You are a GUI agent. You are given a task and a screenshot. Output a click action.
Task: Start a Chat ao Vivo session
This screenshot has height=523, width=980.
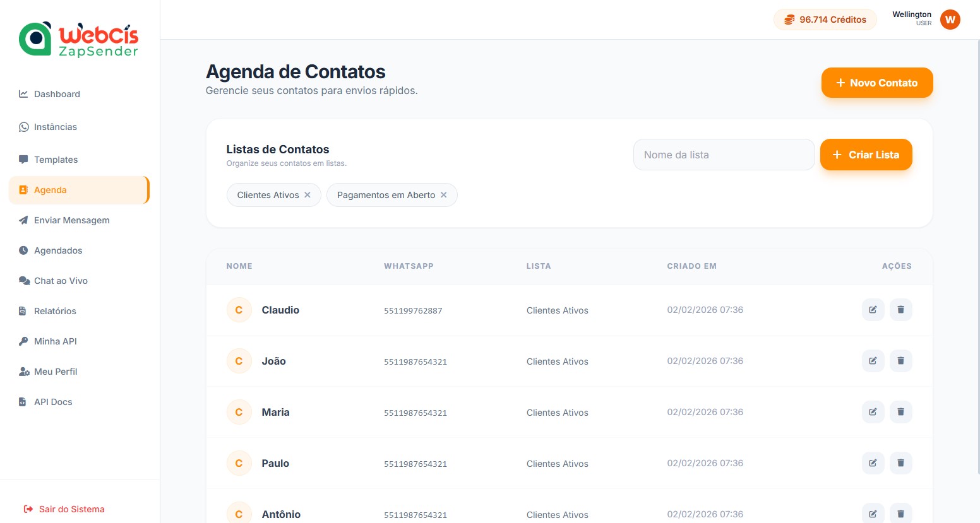(x=61, y=281)
